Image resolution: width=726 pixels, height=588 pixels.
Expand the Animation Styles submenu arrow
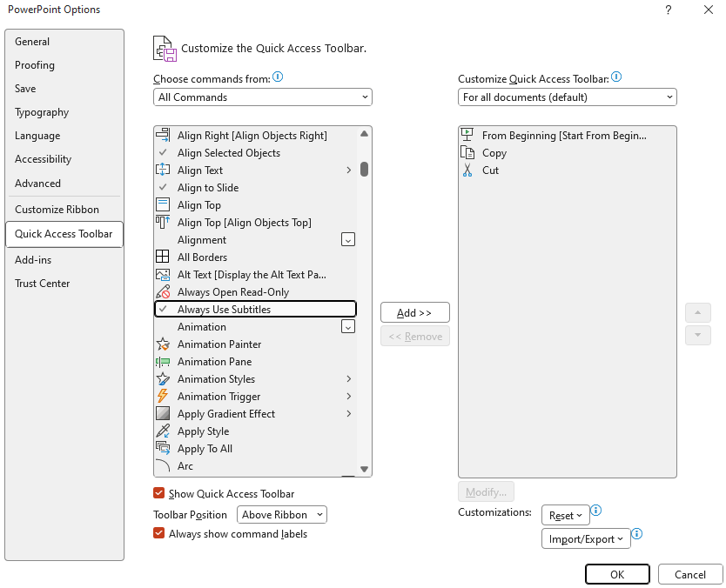[349, 379]
